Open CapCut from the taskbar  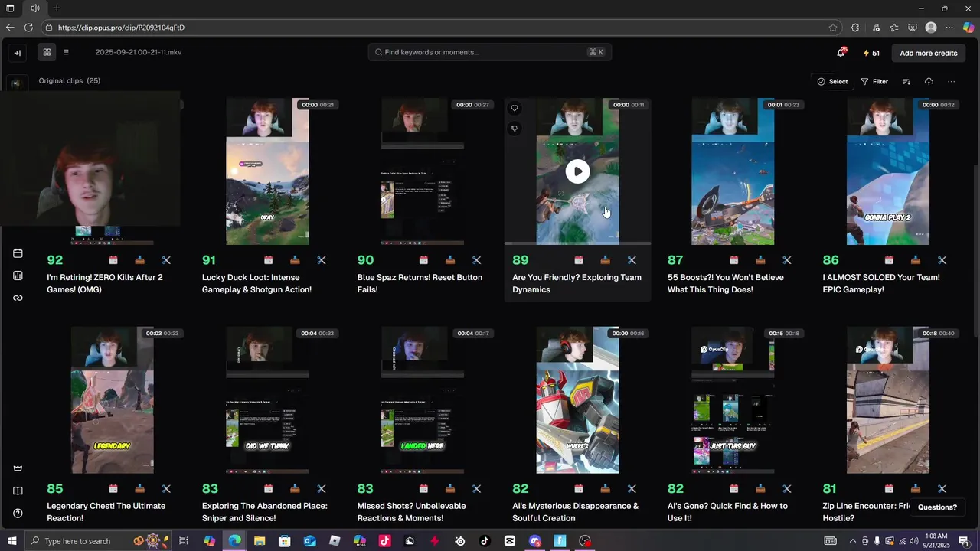(x=510, y=541)
